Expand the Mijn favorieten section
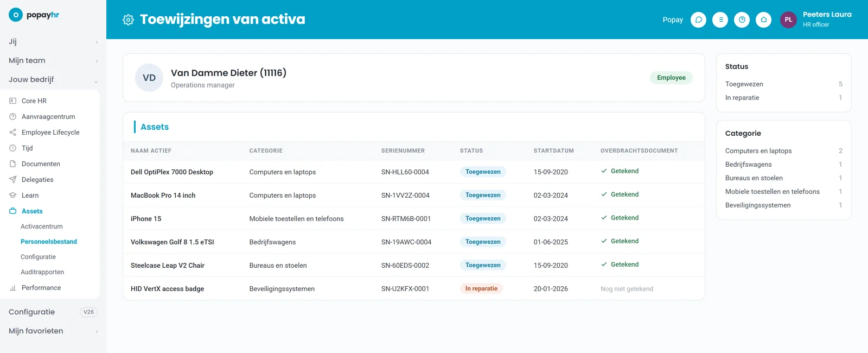This screenshot has height=353, width=868. coord(53,331)
